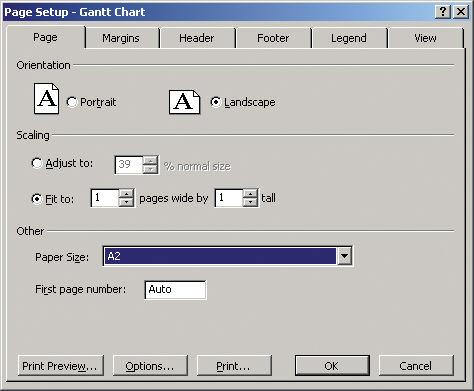The height and width of the screenshot is (391, 474).
Task: Click the help question mark button
Action: coord(443,12)
